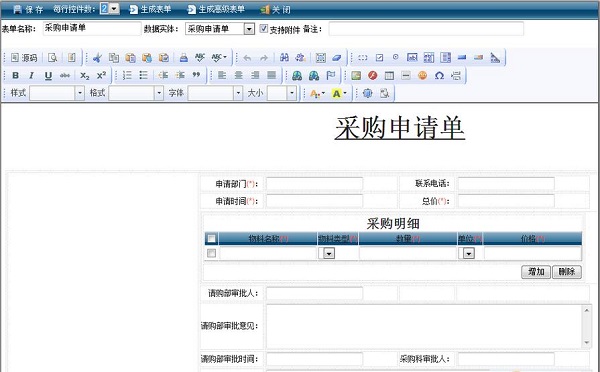
Task: Click 生成表单 to generate the form
Action: (x=150, y=9)
